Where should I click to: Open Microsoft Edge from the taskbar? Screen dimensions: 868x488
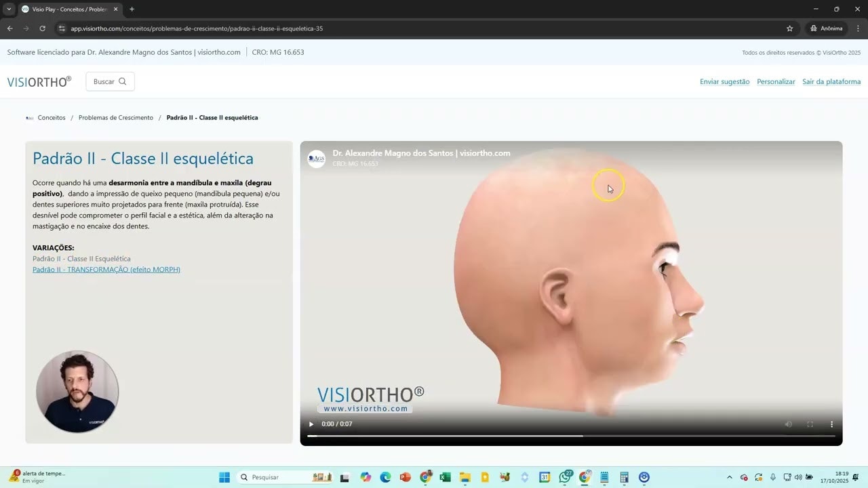point(385,477)
